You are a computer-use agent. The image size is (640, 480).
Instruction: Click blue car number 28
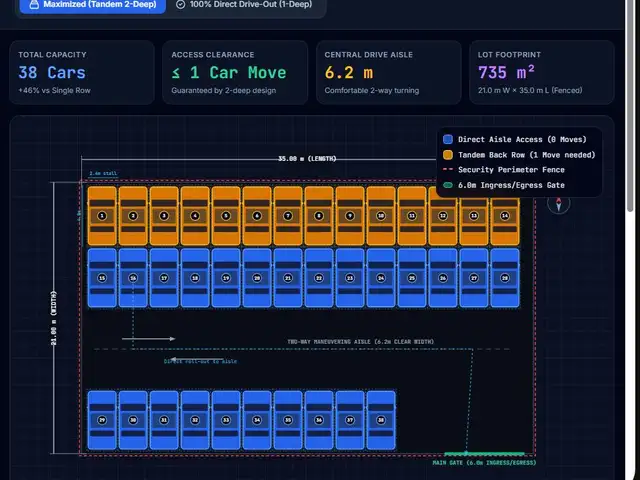coord(505,278)
